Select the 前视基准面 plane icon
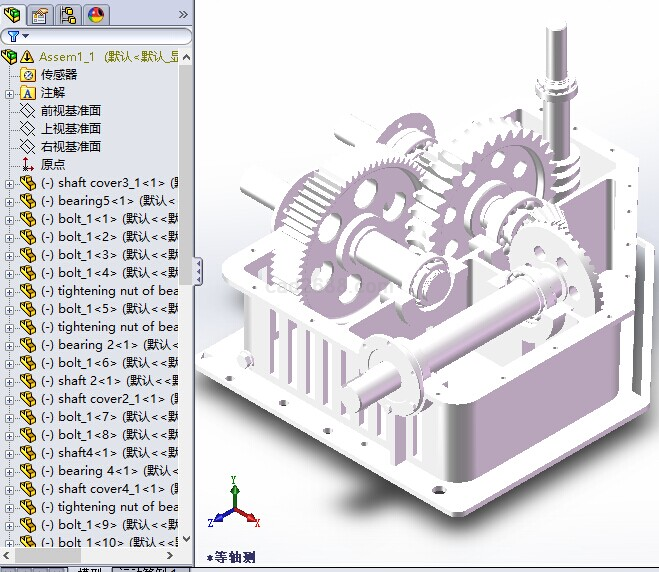 pos(27,111)
